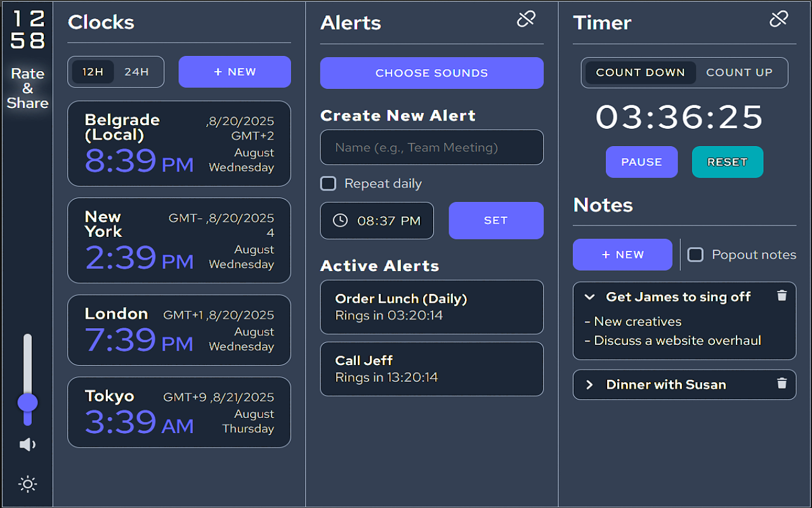Delete the 'Dinner with Susan' note
812x508 pixels.
point(782,384)
